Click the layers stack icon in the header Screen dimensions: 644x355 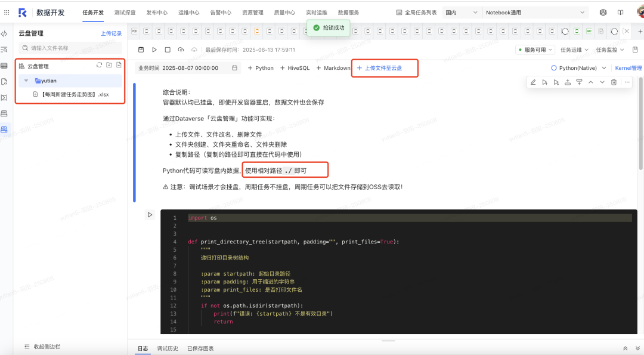[x=603, y=13]
